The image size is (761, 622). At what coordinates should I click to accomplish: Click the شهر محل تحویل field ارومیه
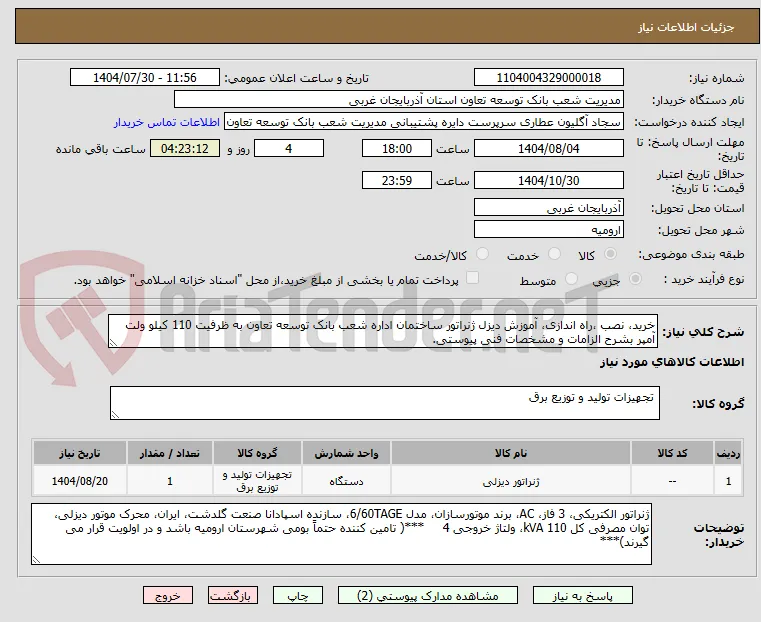[x=548, y=229]
